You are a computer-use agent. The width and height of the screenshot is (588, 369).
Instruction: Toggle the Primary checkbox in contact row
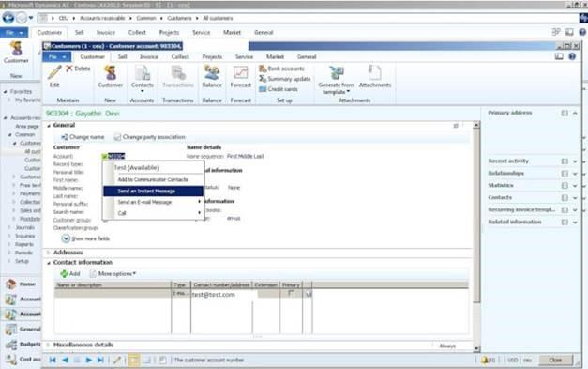(x=291, y=293)
